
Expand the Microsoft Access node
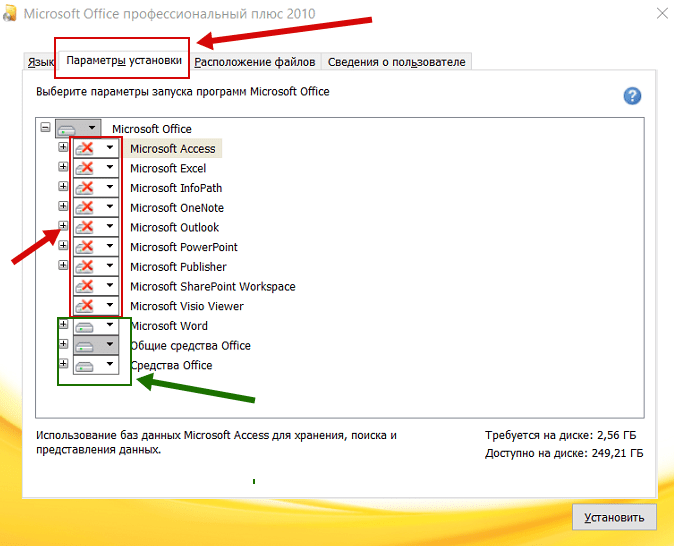pyautogui.click(x=63, y=147)
